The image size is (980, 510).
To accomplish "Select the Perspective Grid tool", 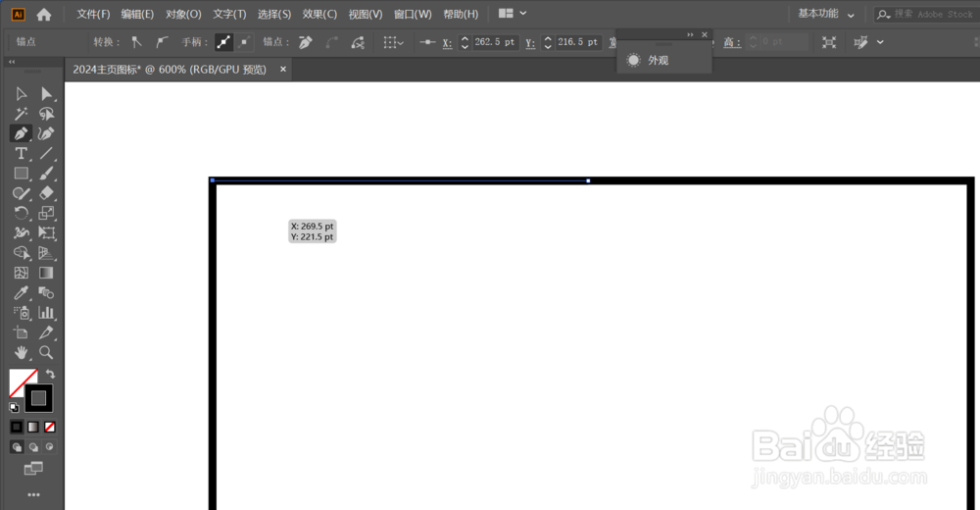I will pyautogui.click(x=46, y=253).
